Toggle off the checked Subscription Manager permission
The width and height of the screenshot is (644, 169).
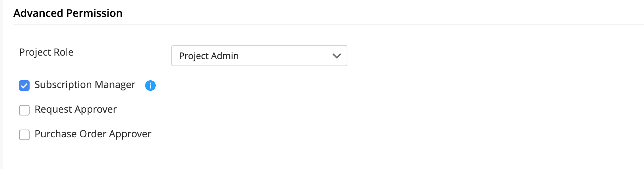(x=24, y=86)
